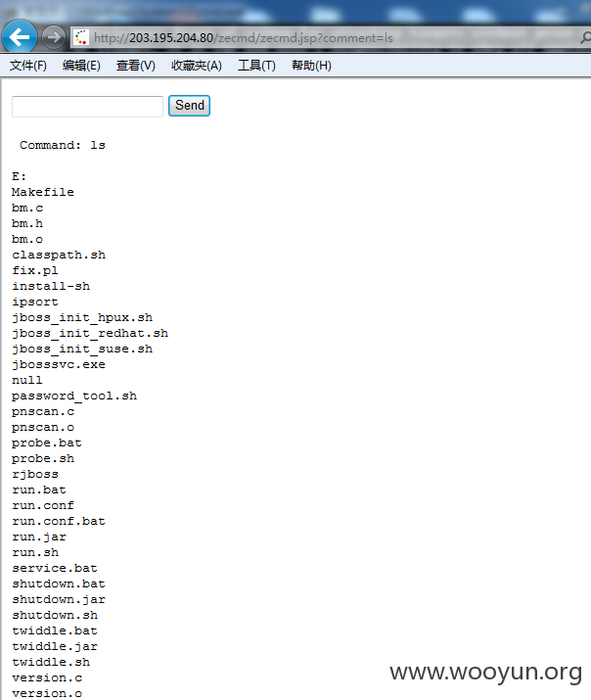
Task: Click the 'jboss_init_hpux.sh' entry
Action: click(82, 317)
